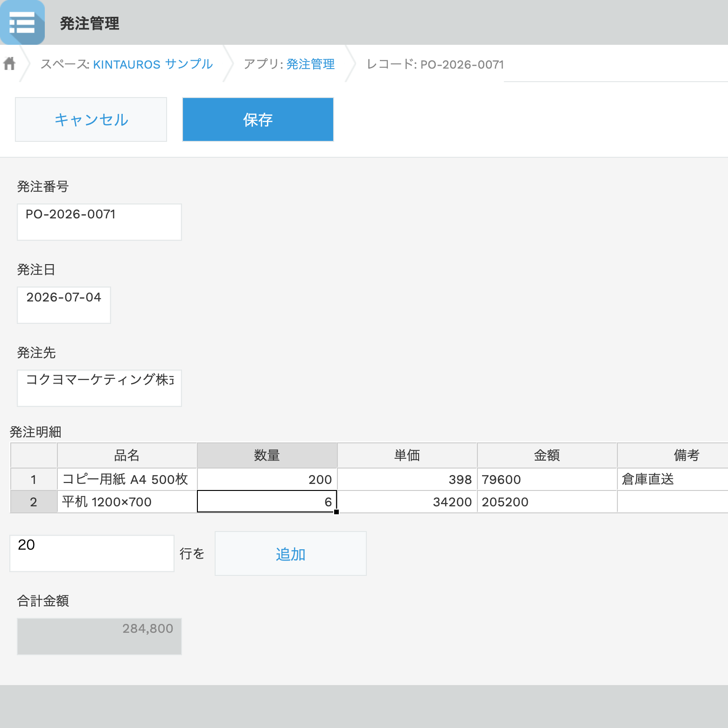The width and height of the screenshot is (728, 728).
Task: Click the 発注管理 title in header
Action: click(90, 23)
